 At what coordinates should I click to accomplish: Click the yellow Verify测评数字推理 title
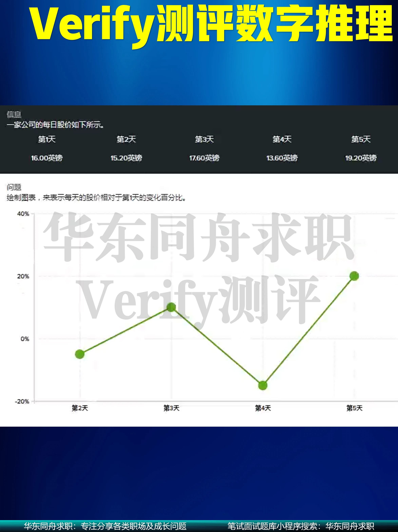tap(212, 24)
